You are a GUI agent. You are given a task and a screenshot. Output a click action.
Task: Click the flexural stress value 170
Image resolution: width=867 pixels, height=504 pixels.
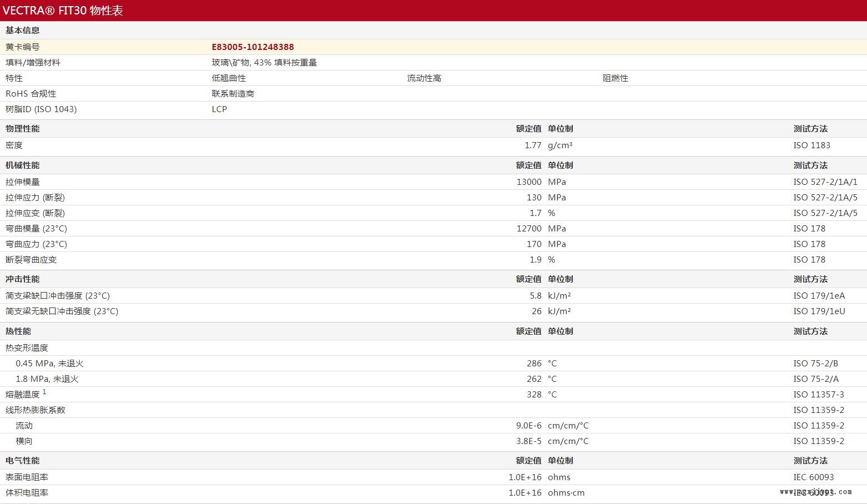pyautogui.click(x=534, y=244)
